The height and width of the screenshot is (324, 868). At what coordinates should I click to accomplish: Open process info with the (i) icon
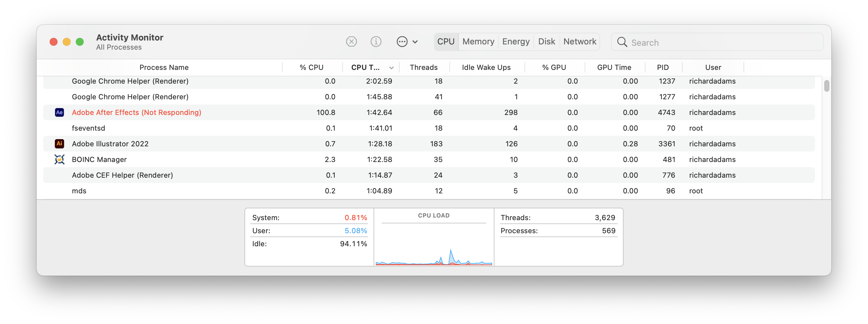[376, 41]
